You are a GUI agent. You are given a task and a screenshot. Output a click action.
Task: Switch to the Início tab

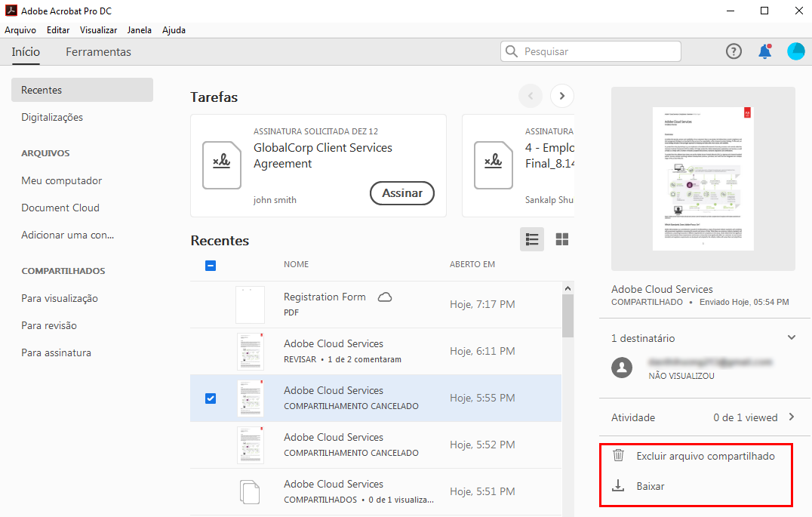pos(26,52)
